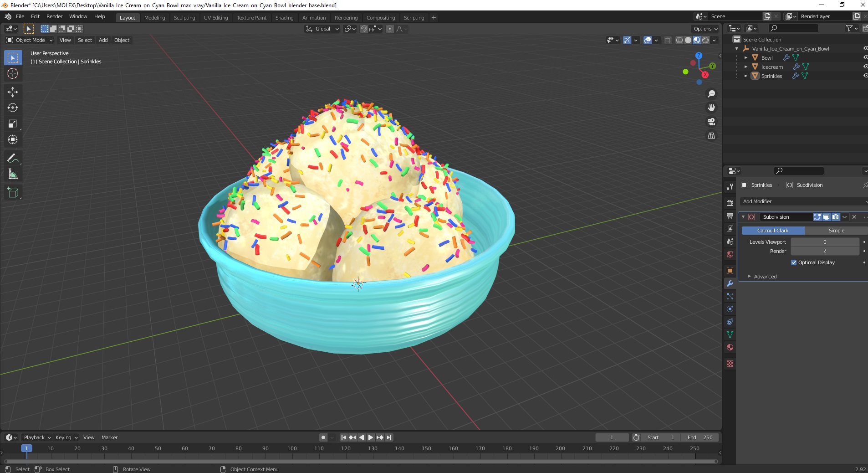Screen dimensions: 868x473
Task: Select the Rotate tool
Action: pos(13,108)
